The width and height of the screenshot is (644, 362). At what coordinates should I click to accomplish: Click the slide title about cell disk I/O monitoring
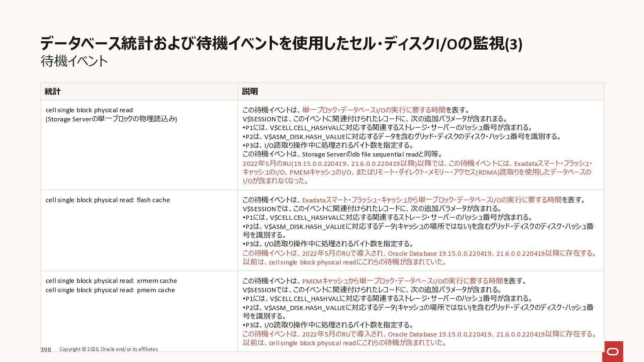[x=281, y=44]
